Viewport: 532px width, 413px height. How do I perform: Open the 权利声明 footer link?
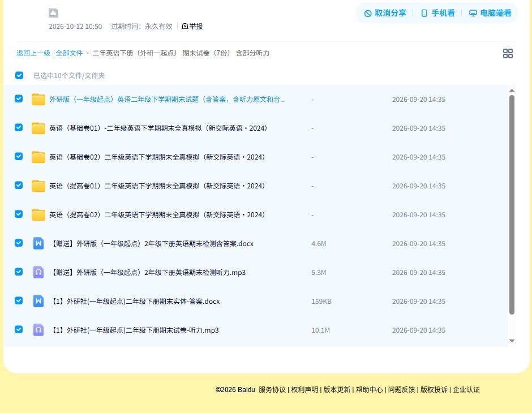tap(304, 390)
